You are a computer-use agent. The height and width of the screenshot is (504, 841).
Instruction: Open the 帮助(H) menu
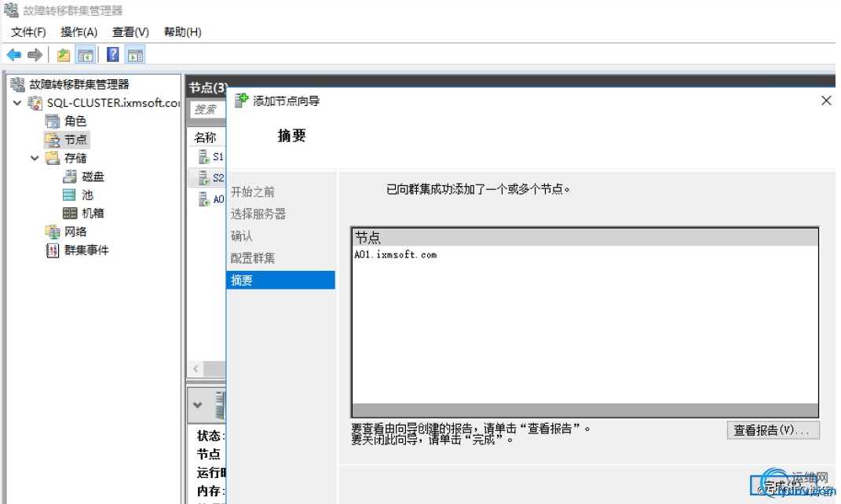[182, 32]
